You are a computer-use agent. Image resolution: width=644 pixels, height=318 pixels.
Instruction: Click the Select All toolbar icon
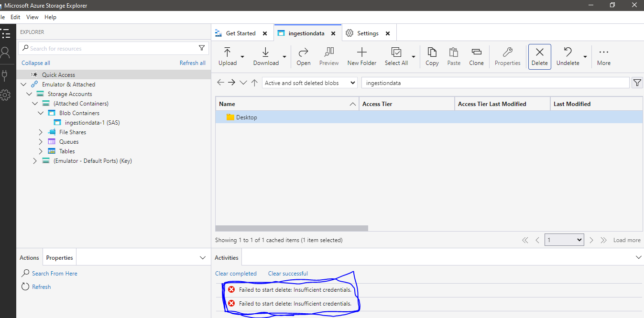pos(396,56)
